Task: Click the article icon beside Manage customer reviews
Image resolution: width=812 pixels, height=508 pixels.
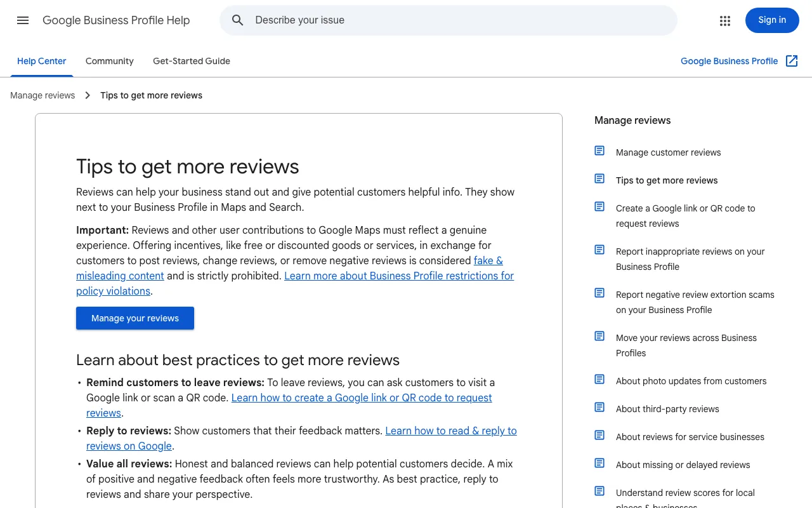Action: pyautogui.click(x=599, y=150)
